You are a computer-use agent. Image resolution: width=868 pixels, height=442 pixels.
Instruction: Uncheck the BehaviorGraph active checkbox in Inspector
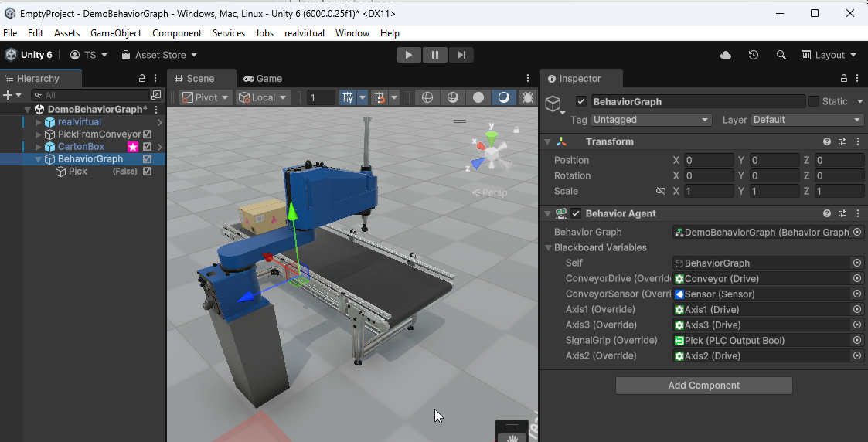[x=581, y=101]
